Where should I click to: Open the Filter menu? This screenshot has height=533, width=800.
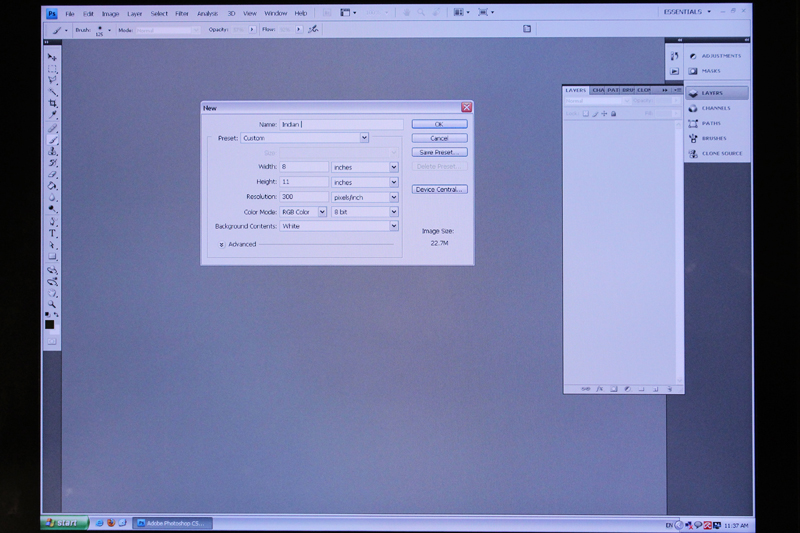182,13
